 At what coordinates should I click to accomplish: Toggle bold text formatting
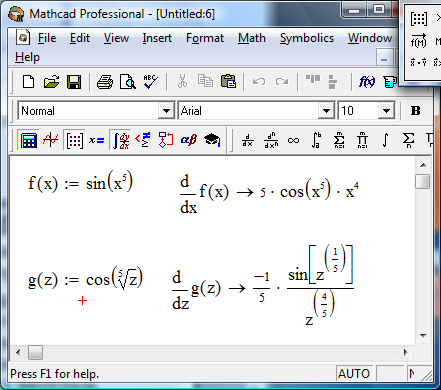click(x=415, y=111)
